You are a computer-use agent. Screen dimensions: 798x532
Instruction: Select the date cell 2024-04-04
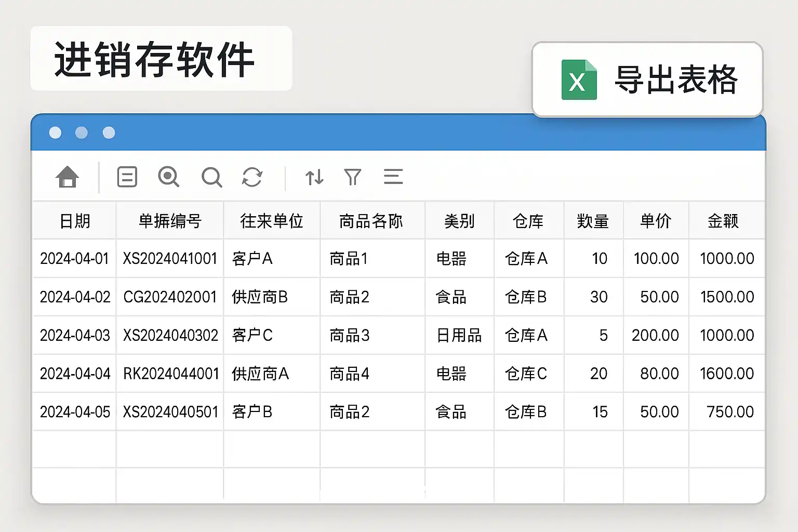click(75, 374)
